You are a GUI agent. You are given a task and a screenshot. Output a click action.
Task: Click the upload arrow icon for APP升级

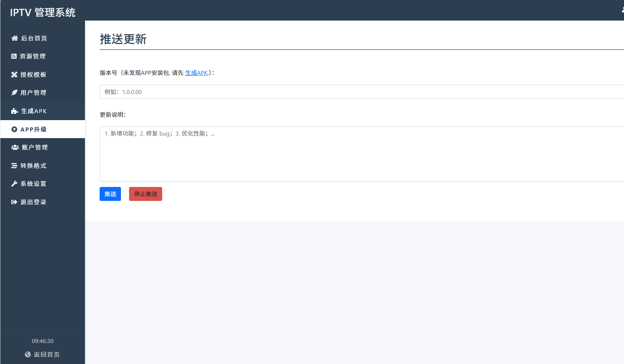[x=14, y=129]
